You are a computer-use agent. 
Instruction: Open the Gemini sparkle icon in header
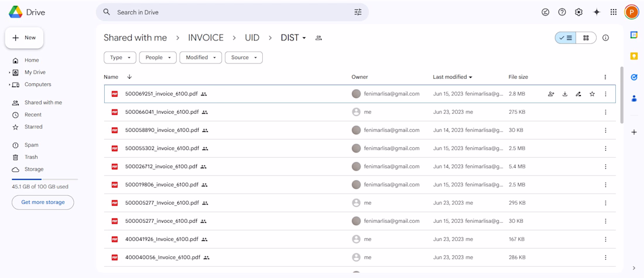597,12
